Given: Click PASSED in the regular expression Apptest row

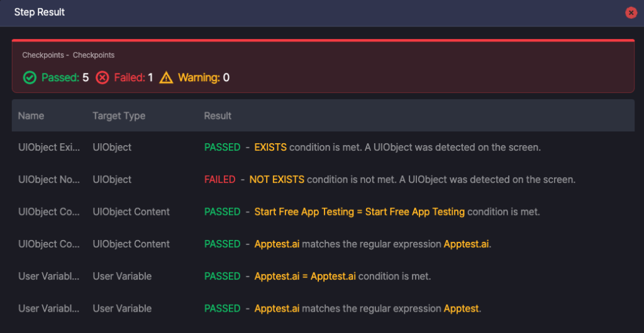Looking at the screenshot, I should click(222, 308).
